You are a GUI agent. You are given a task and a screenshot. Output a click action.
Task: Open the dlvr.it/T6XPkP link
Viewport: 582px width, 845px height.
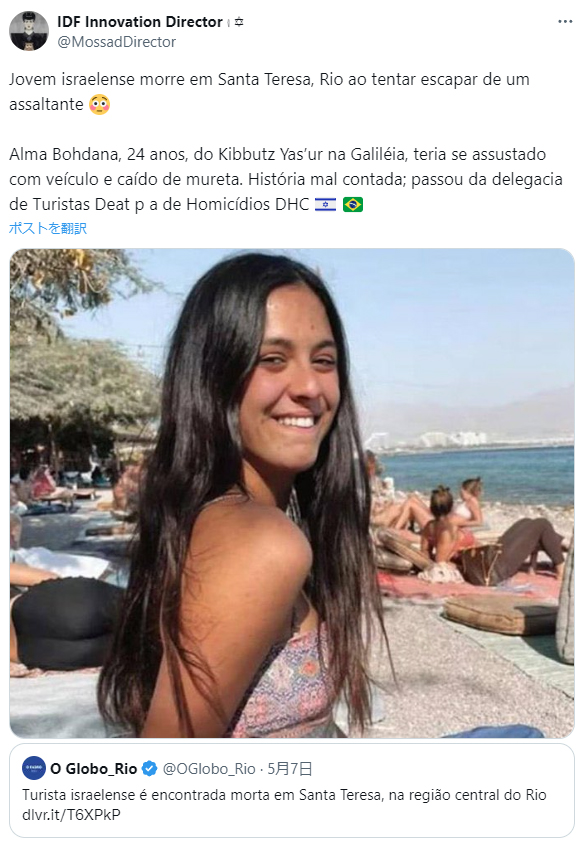coord(71,814)
